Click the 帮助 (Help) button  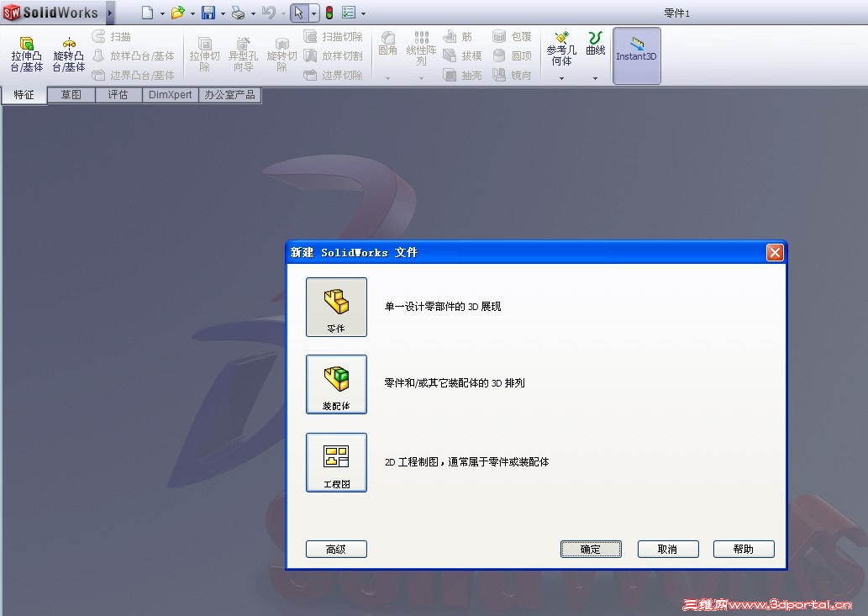[744, 549]
